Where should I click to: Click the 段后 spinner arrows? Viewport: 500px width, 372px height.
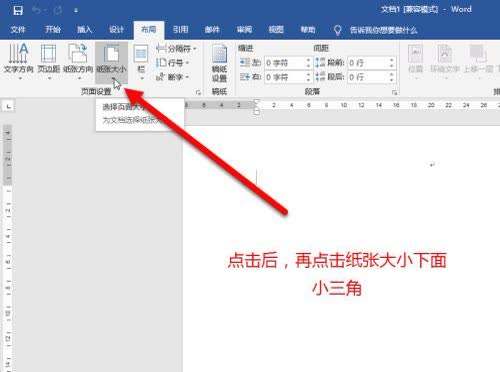click(x=392, y=77)
